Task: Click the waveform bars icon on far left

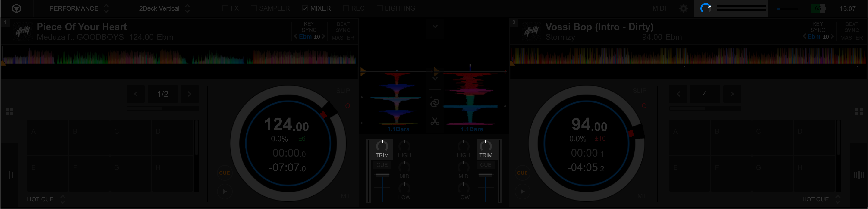Action: click(9, 175)
